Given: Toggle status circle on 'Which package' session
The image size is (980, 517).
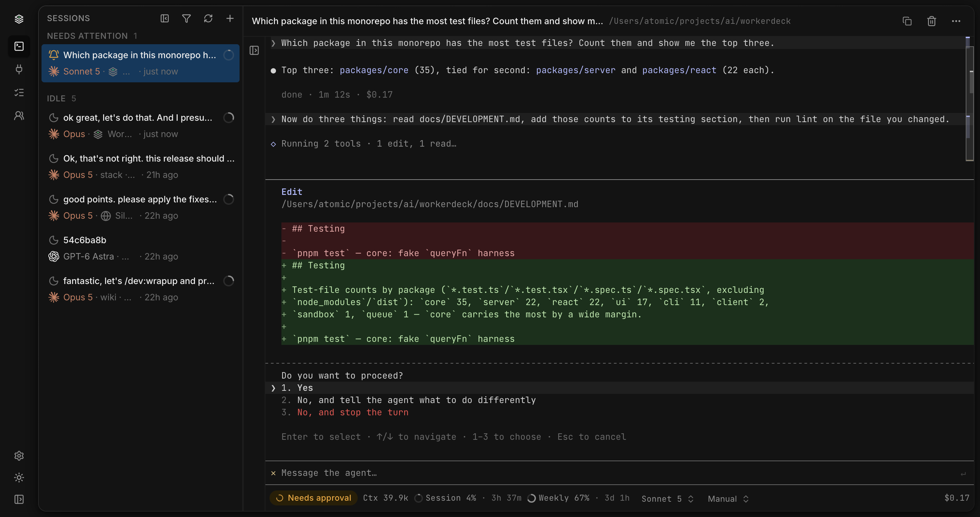Looking at the screenshot, I should (229, 55).
